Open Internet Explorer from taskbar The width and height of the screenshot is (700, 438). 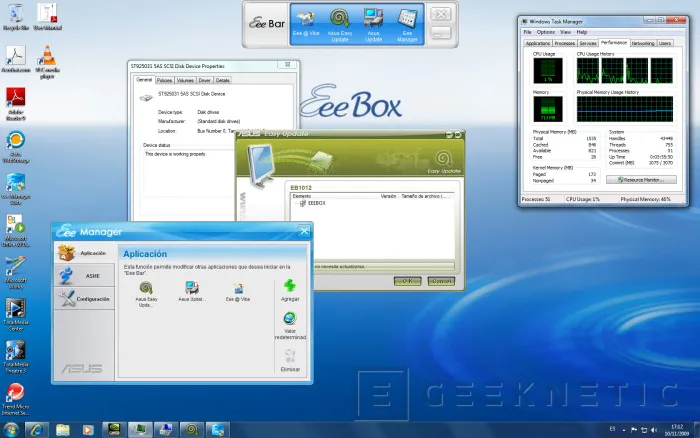pyautogui.click(x=37, y=430)
